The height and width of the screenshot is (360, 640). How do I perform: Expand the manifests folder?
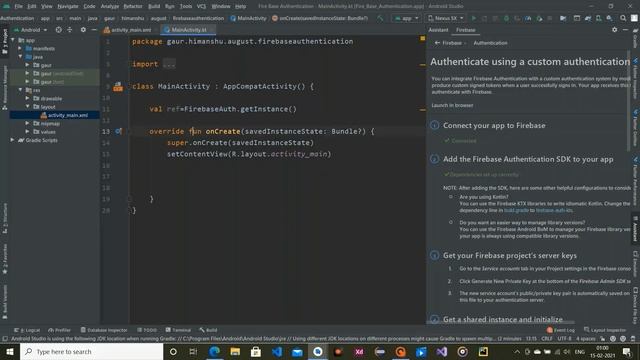coord(20,48)
